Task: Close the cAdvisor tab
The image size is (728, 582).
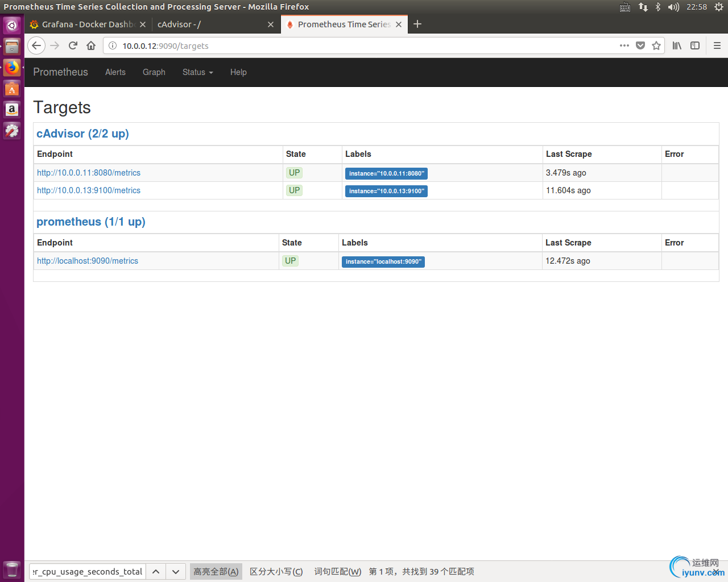Action: 271,24
